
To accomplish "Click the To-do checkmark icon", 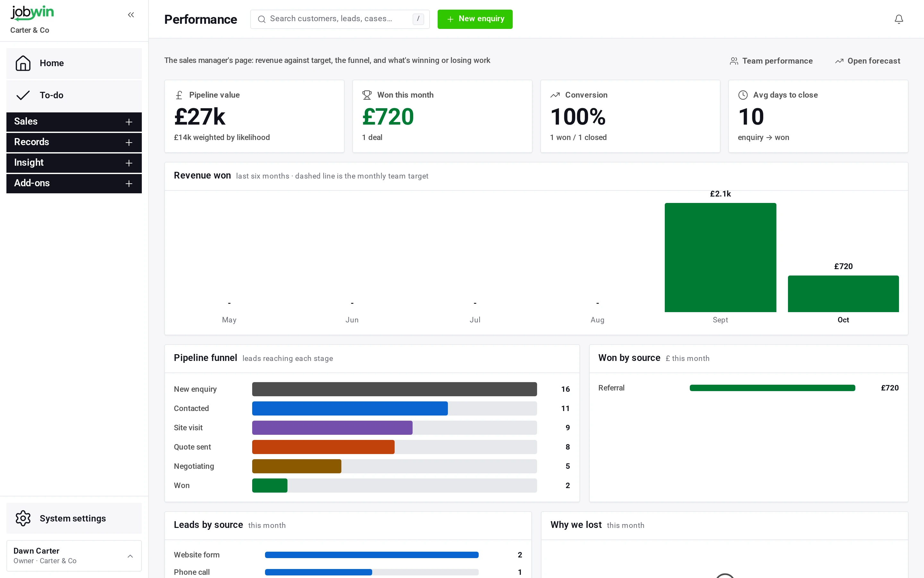I will coord(23,95).
